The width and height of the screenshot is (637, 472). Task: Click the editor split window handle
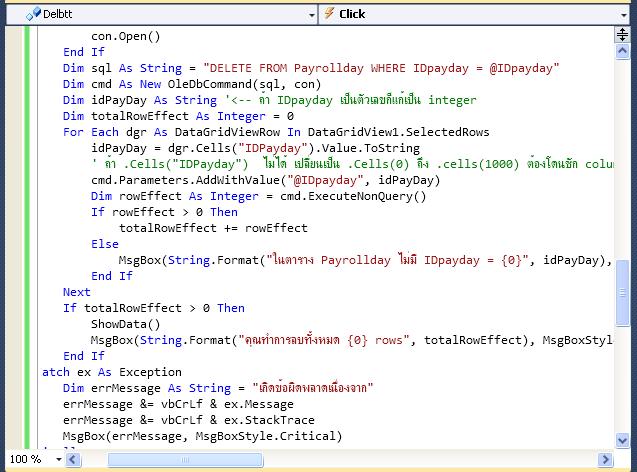(622, 35)
